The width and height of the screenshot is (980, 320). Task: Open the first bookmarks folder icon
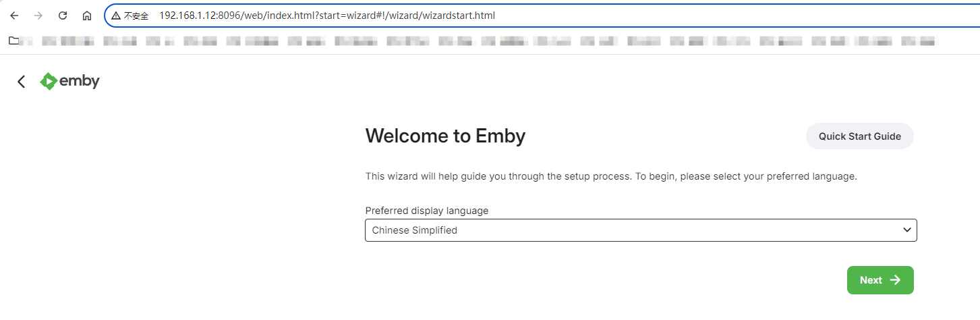(x=14, y=41)
